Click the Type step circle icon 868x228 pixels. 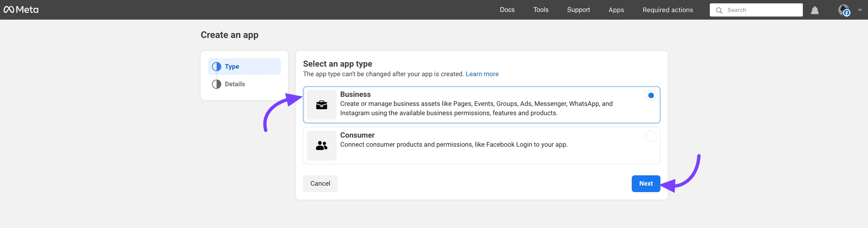(217, 67)
